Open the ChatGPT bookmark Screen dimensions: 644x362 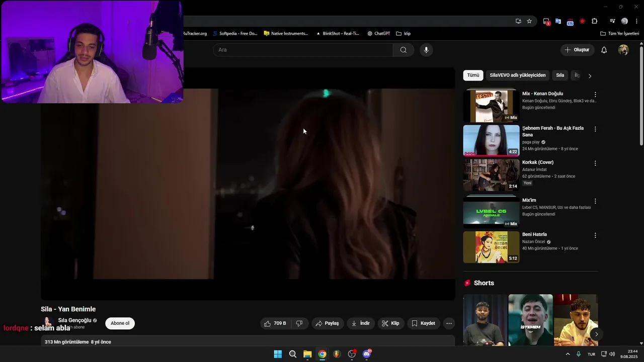click(x=378, y=34)
